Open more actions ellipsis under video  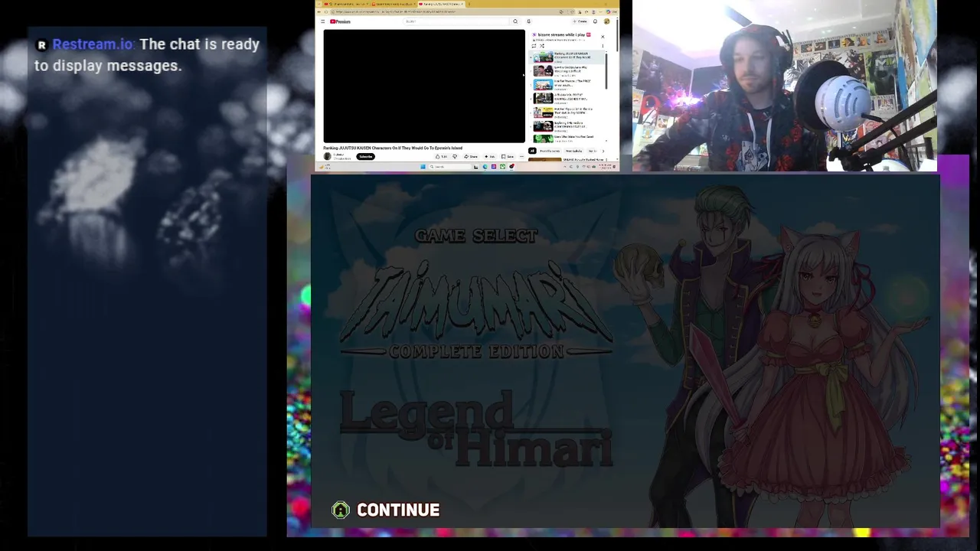tap(521, 156)
